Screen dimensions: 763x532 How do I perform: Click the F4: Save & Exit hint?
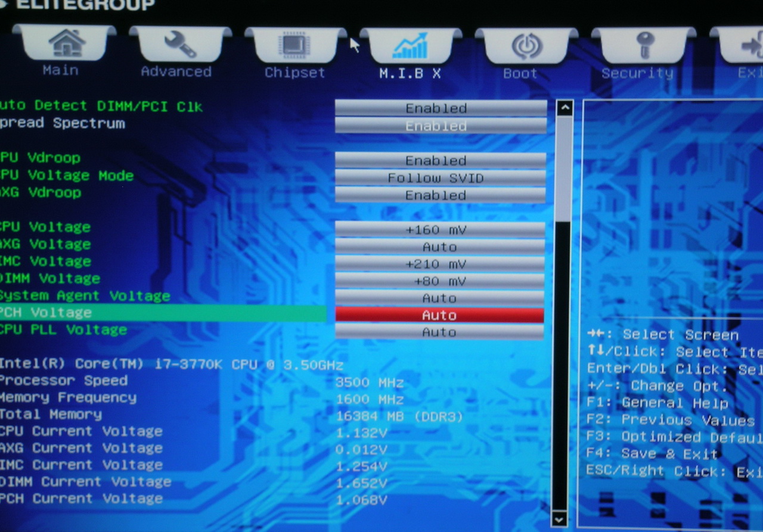click(x=653, y=453)
